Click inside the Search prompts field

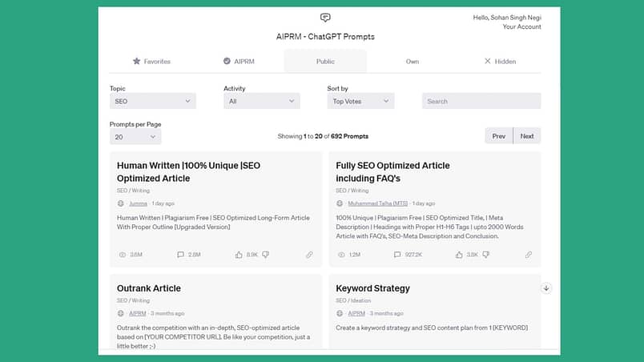tap(481, 101)
